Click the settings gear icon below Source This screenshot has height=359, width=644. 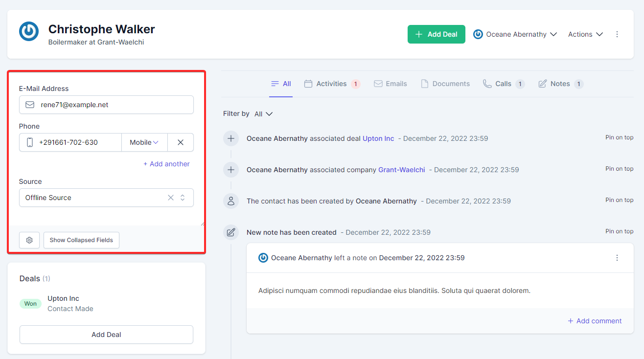29,240
